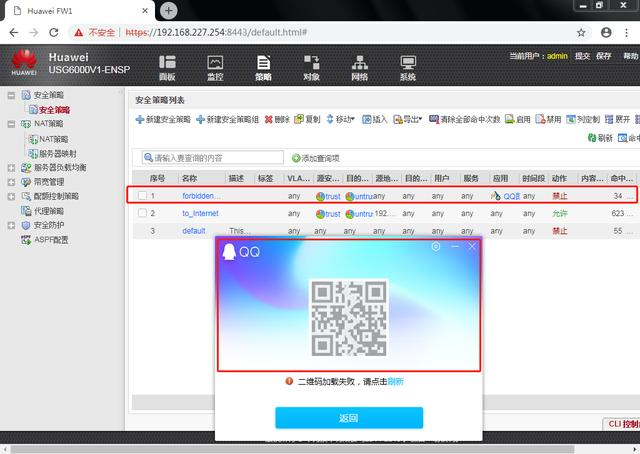
Task: Click the QQ penguin logo
Action: coord(229,251)
